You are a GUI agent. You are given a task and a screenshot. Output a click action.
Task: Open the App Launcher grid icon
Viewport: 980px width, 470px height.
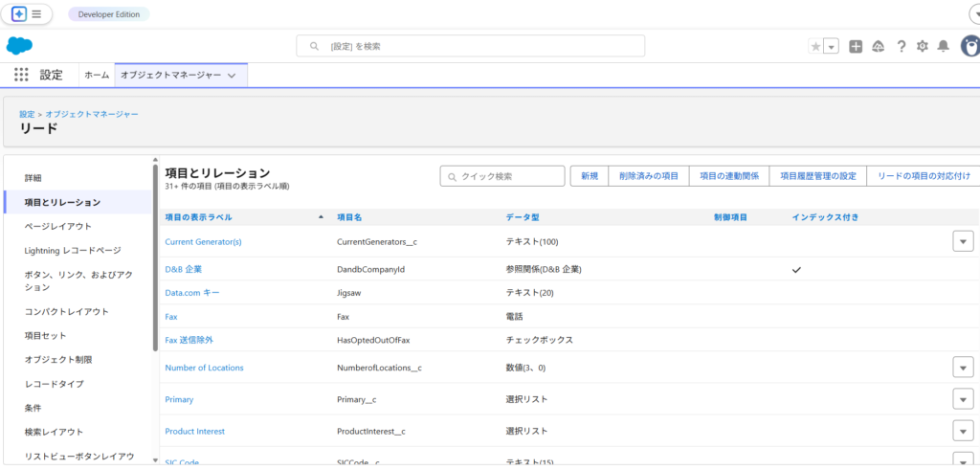21,75
